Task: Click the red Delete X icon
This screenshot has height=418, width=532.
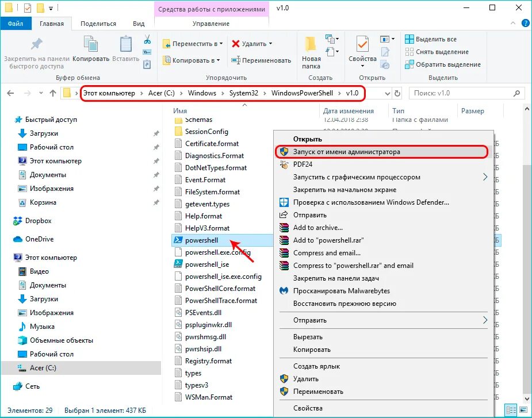Action: coord(236,44)
